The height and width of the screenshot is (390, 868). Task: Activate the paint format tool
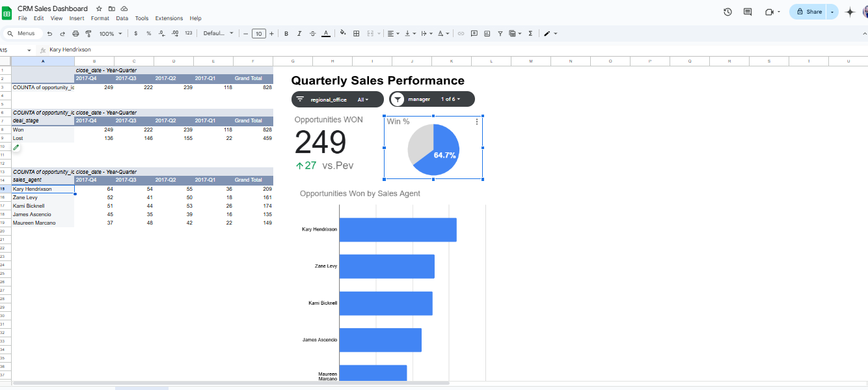click(x=88, y=33)
